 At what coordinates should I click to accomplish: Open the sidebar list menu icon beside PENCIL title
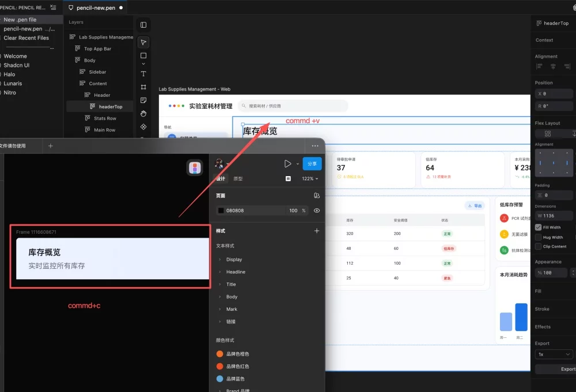click(53, 7)
